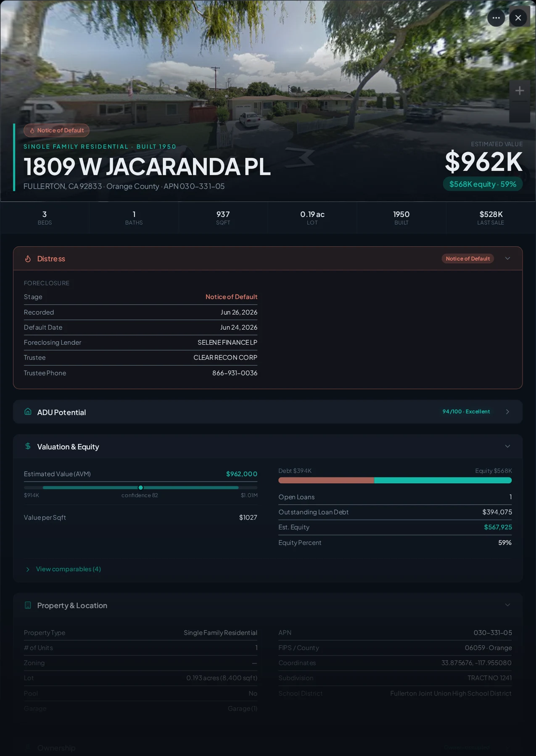Image resolution: width=536 pixels, height=756 pixels.
Task: Open the three-dot more options menu
Action: (496, 18)
